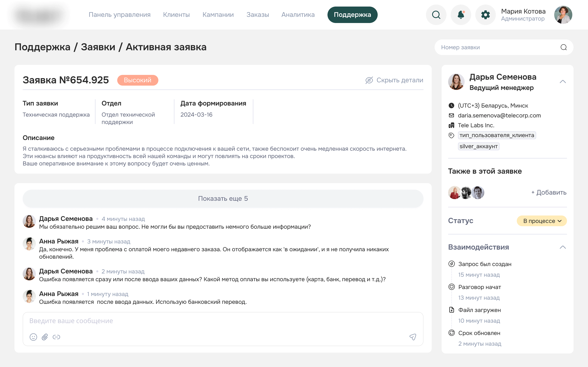Click the insert link icon in message box
This screenshot has width=588, height=367.
point(56,337)
